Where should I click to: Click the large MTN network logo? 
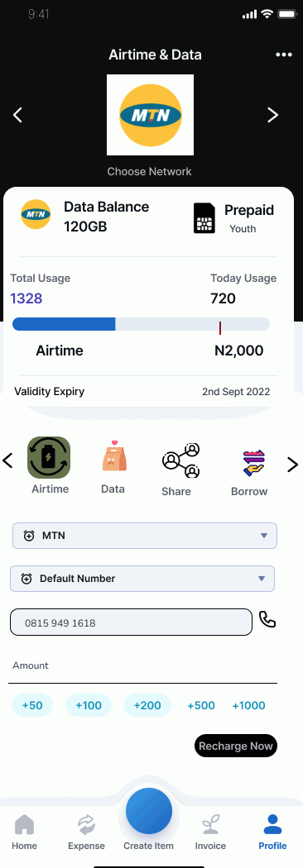click(150, 115)
